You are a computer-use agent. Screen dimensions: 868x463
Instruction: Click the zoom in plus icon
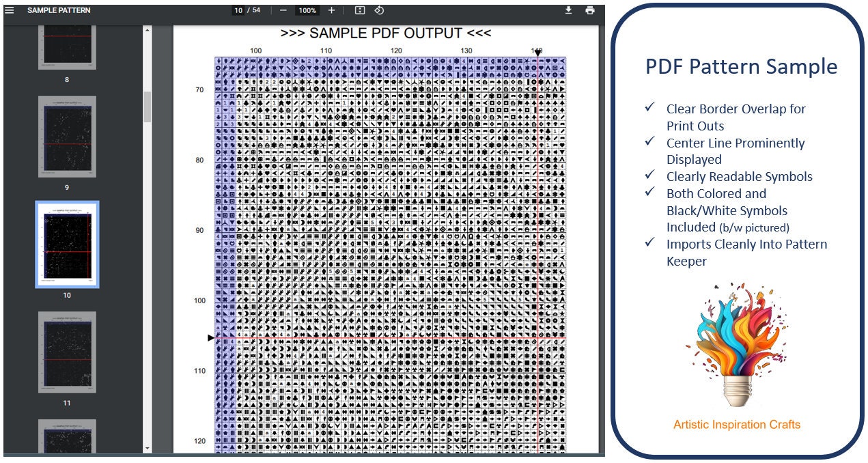(x=331, y=10)
